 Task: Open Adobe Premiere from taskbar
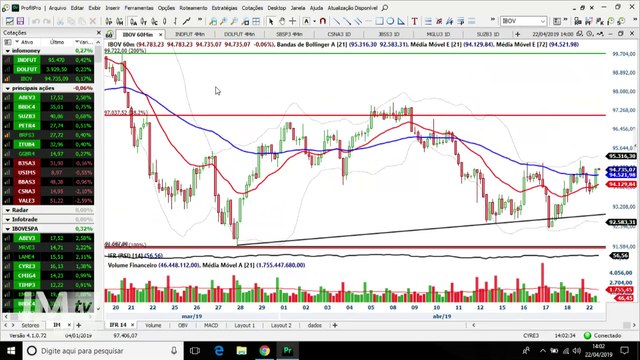288,351
